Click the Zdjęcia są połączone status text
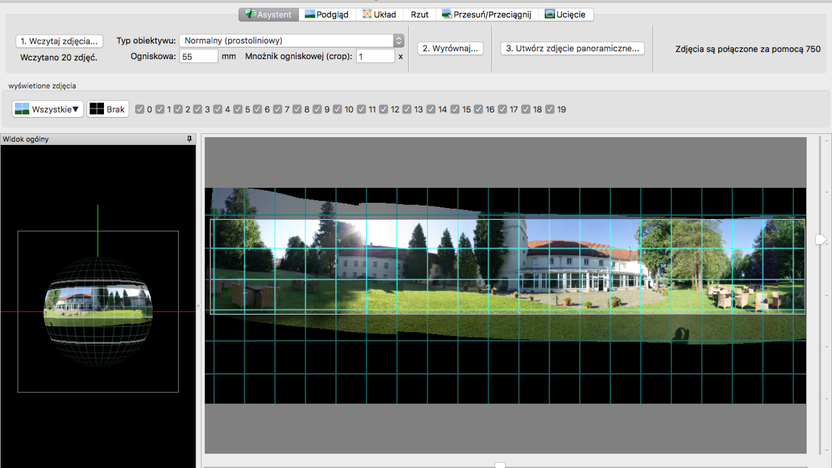Image resolution: width=832 pixels, height=468 pixels. pyautogui.click(x=748, y=49)
